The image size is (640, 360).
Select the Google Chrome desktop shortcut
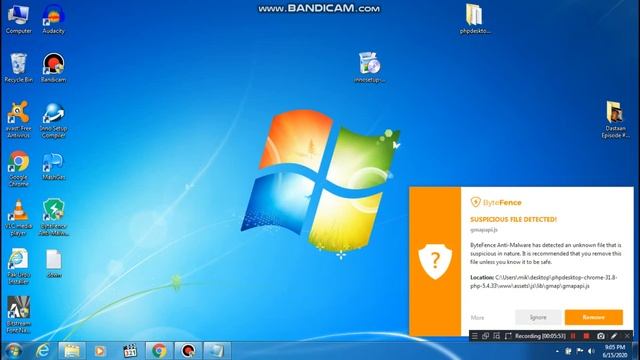pos(18,168)
